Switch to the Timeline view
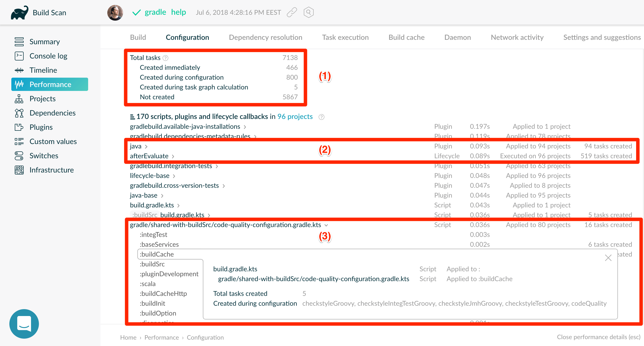644x346 pixels. (x=43, y=70)
